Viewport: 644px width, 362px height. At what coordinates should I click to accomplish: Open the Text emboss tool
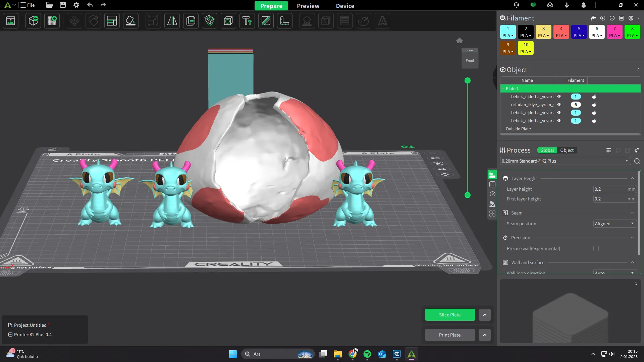click(x=247, y=21)
